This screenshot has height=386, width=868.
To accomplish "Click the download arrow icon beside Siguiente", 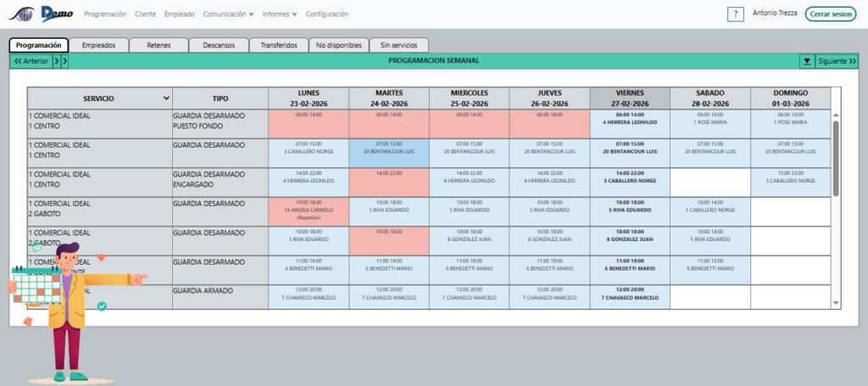I will 807,61.
